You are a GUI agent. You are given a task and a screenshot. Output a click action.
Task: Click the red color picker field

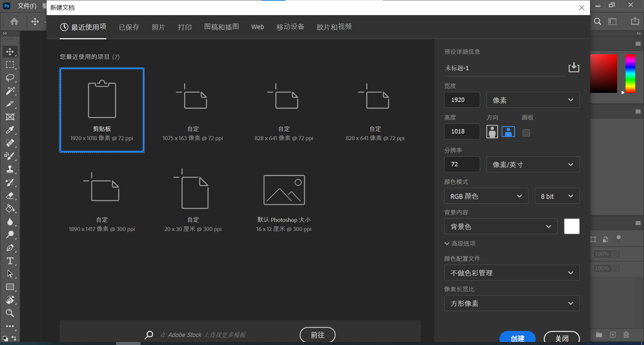coord(604,73)
